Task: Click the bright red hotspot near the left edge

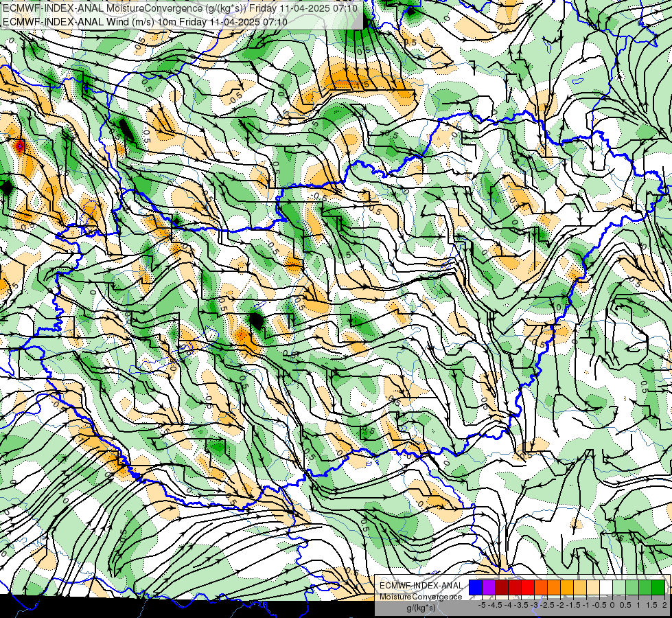Action: click(20, 146)
